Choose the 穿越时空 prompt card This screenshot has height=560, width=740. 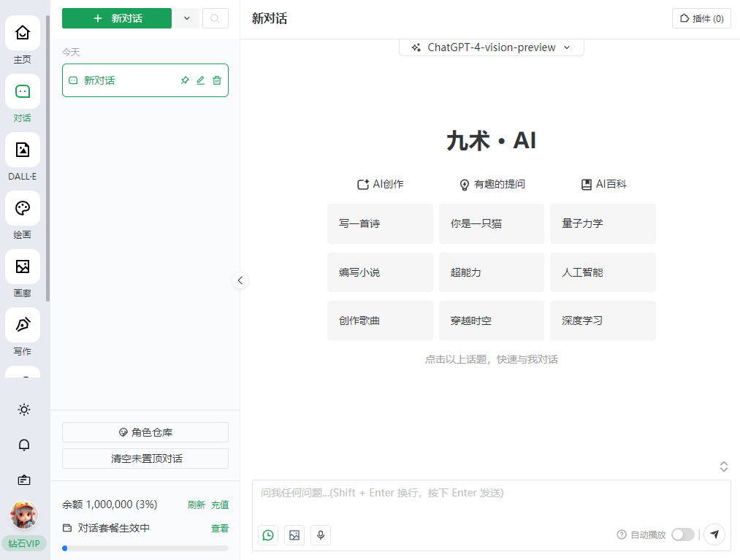(x=492, y=321)
